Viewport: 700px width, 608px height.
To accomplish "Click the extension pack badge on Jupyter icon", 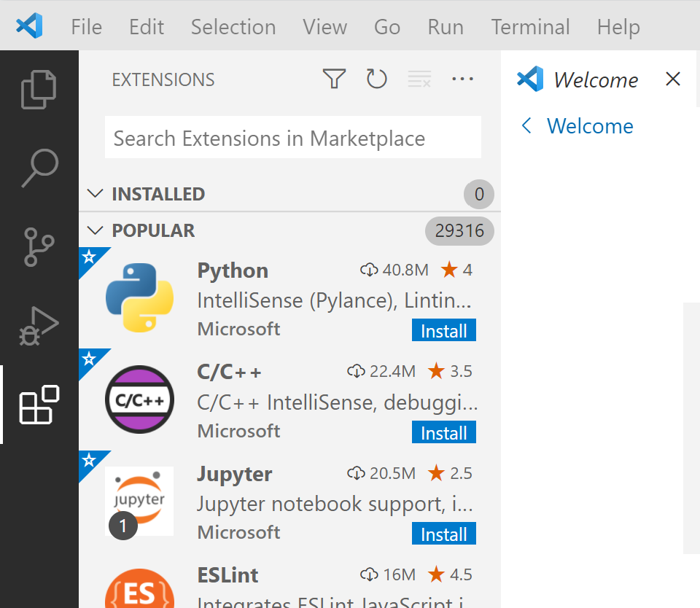I will pos(122,526).
